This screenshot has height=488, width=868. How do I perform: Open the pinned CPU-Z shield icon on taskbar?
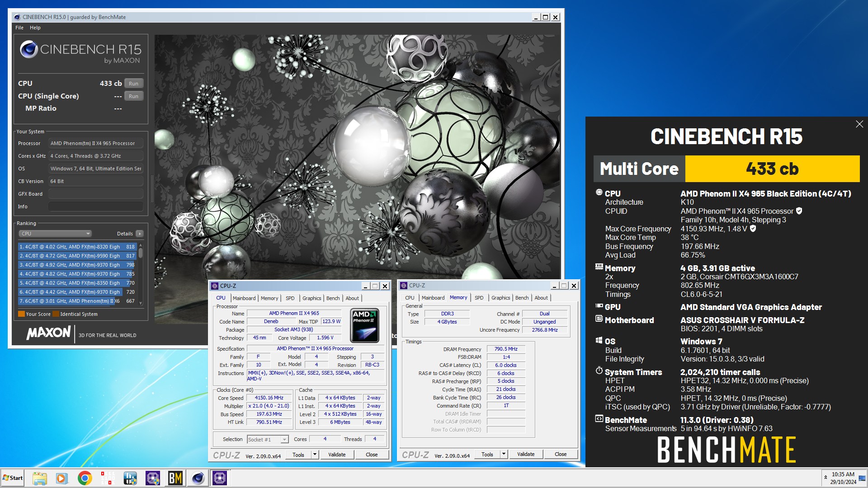[x=153, y=478]
